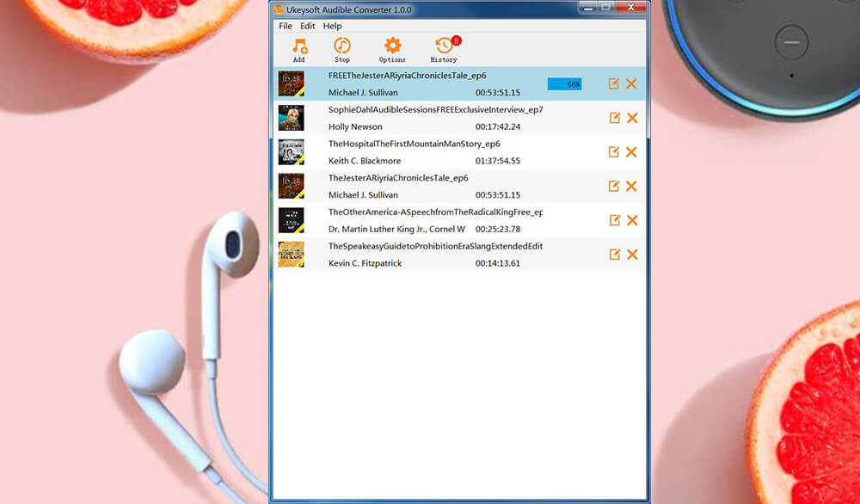Click title TheOtherAmerica-ASpeechfromTheRadicalKingFree
This screenshot has width=860, height=504.
pos(435,212)
